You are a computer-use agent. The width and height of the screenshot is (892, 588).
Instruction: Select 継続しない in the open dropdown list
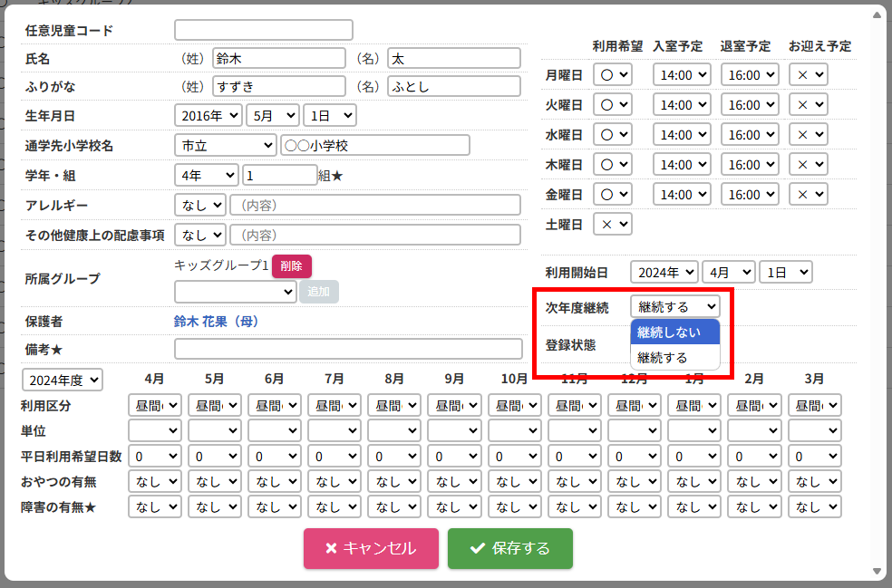coord(674,332)
